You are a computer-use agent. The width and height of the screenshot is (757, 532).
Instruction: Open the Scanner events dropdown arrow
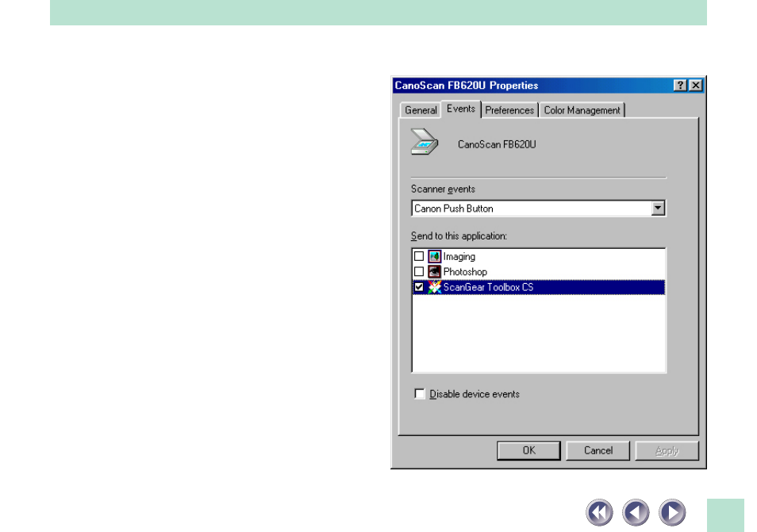tap(658, 209)
